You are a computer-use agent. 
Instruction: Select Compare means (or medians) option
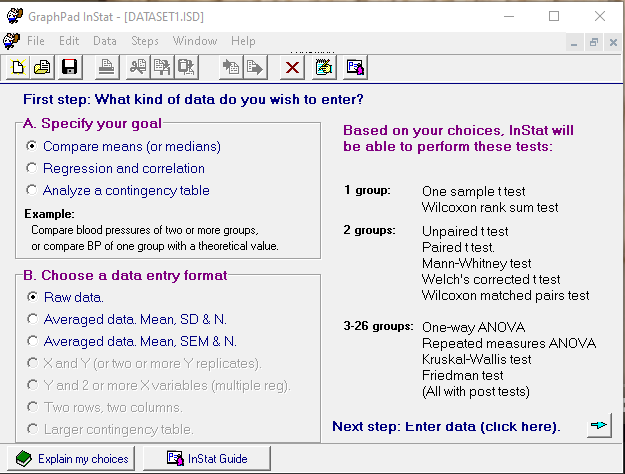(32, 146)
